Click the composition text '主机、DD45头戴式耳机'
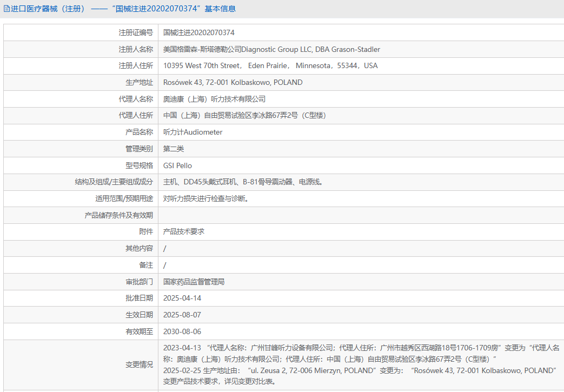The height and width of the screenshot is (392, 564). (200, 182)
